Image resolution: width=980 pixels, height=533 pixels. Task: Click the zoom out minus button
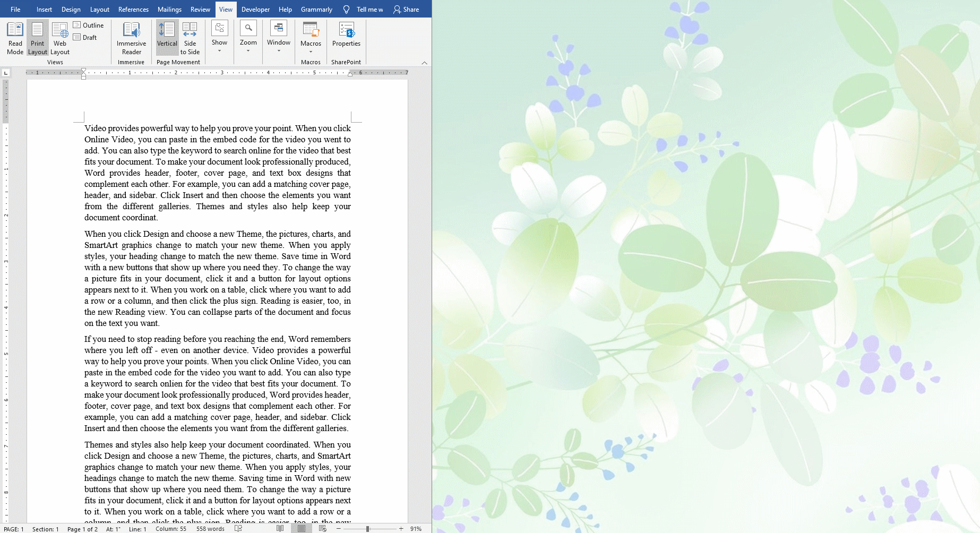(x=338, y=529)
